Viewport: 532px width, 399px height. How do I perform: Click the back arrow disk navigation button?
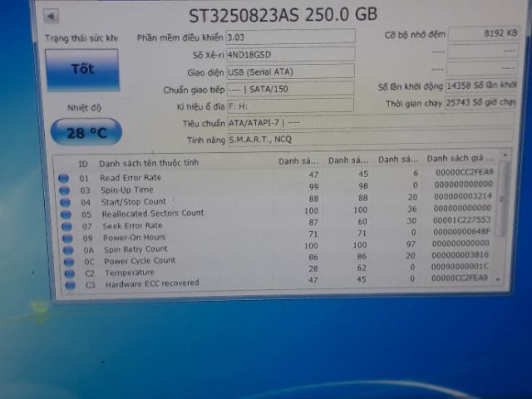coord(52,16)
